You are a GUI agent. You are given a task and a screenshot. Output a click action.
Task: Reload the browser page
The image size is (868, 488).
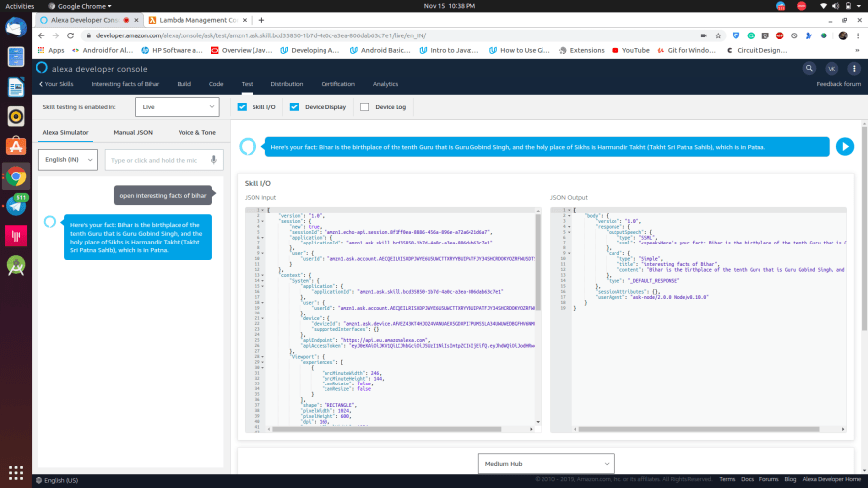[70, 35]
